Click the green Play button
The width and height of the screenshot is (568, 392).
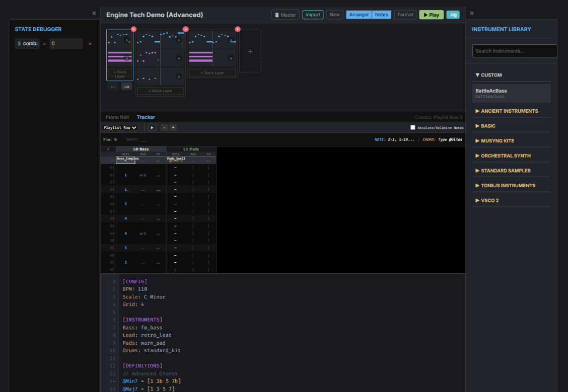(432, 15)
